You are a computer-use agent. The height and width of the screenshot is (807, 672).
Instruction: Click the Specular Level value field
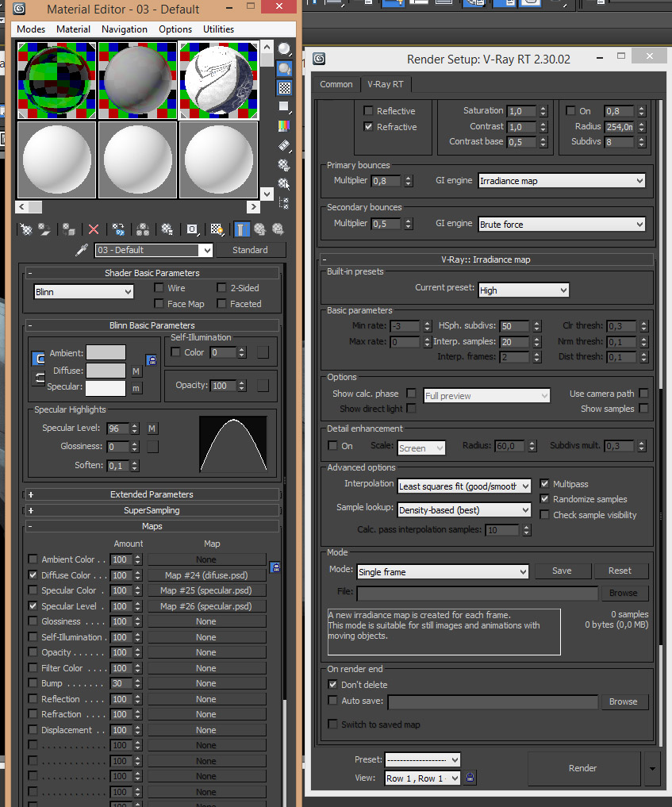click(x=118, y=428)
